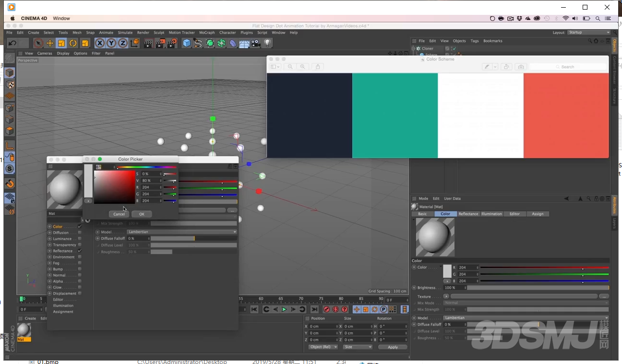Click the coordinate system icon
The width and height of the screenshot is (622, 364).
134,43
